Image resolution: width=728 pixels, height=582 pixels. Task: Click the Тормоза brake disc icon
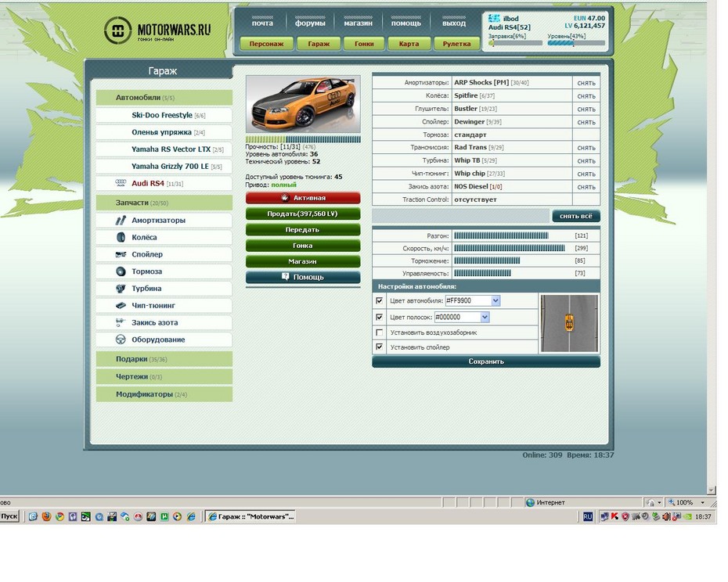(x=121, y=271)
